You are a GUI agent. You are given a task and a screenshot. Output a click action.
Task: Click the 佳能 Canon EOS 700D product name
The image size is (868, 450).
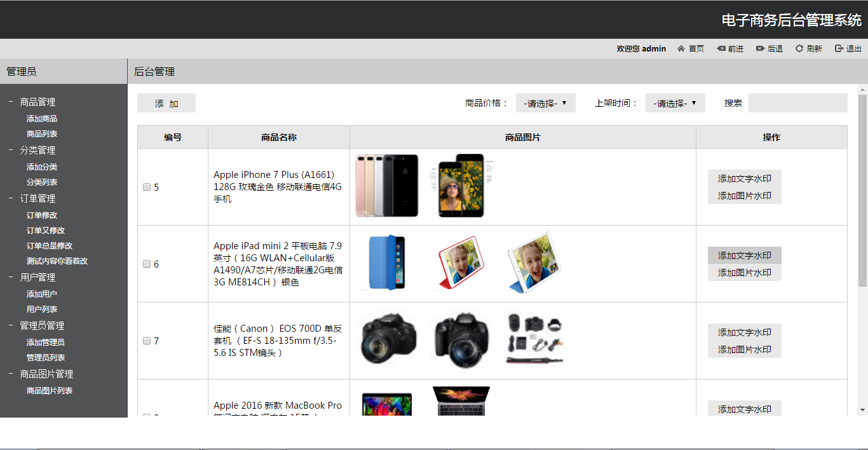tap(278, 341)
